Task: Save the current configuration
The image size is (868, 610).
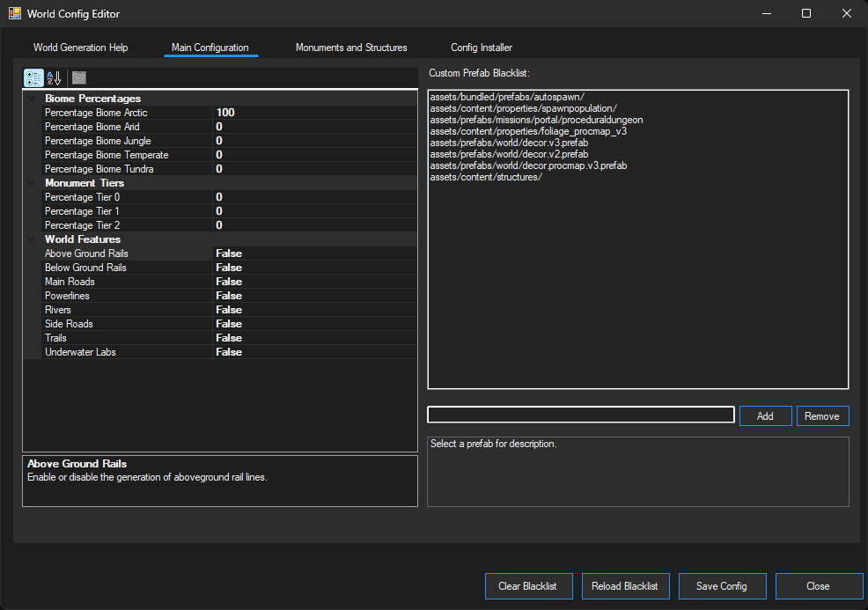Action: tap(722, 585)
